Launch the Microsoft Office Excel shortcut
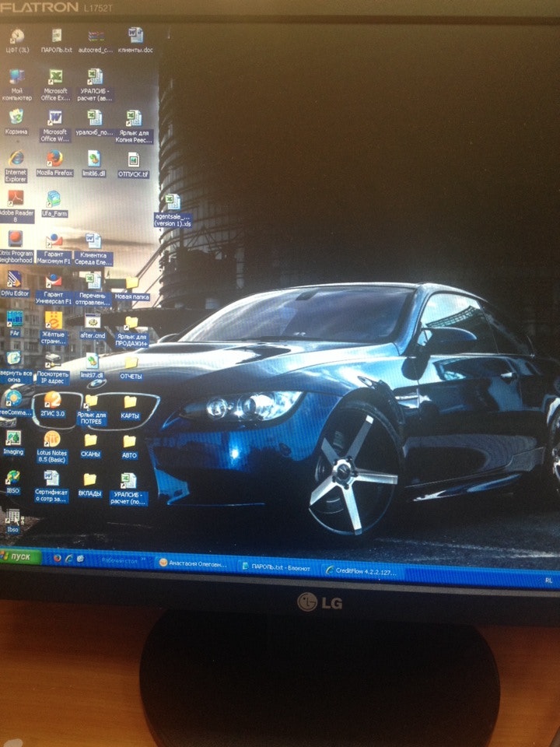The width and height of the screenshot is (560, 747). (x=56, y=85)
